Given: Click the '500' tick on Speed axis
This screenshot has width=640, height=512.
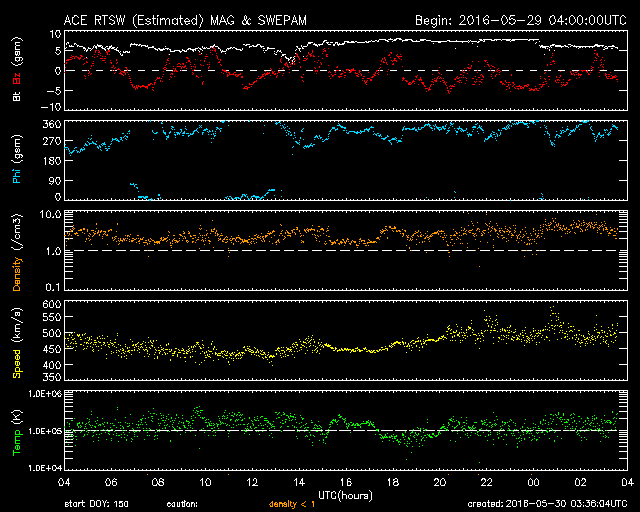Looking at the screenshot, I should tap(52, 333).
